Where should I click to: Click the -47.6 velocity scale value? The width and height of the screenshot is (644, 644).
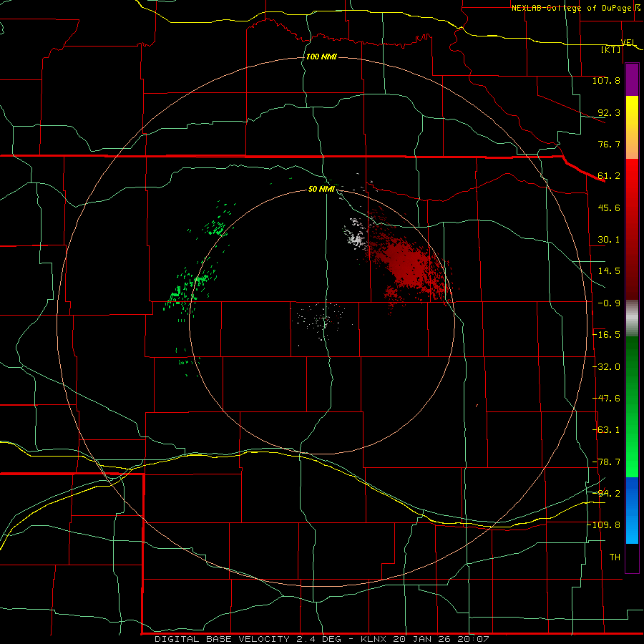click(607, 399)
